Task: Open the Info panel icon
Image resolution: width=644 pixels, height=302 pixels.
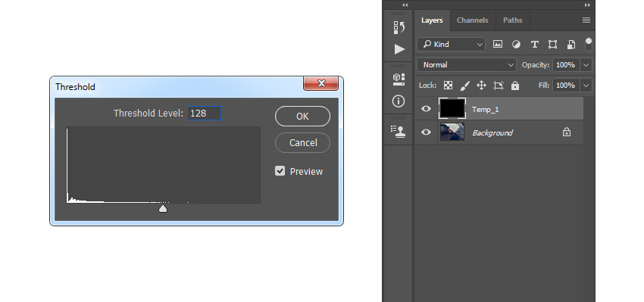Action: pos(399,101)
